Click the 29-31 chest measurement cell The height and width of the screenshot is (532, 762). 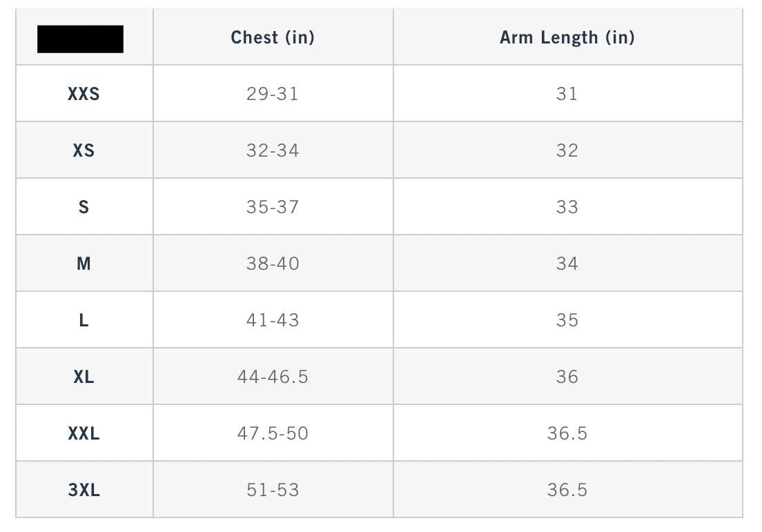(x=273, y=94)
